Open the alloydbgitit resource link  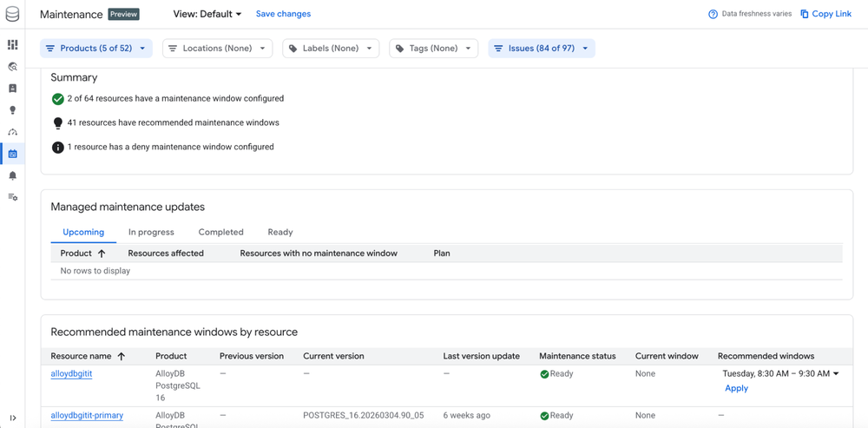pos(71,373)
